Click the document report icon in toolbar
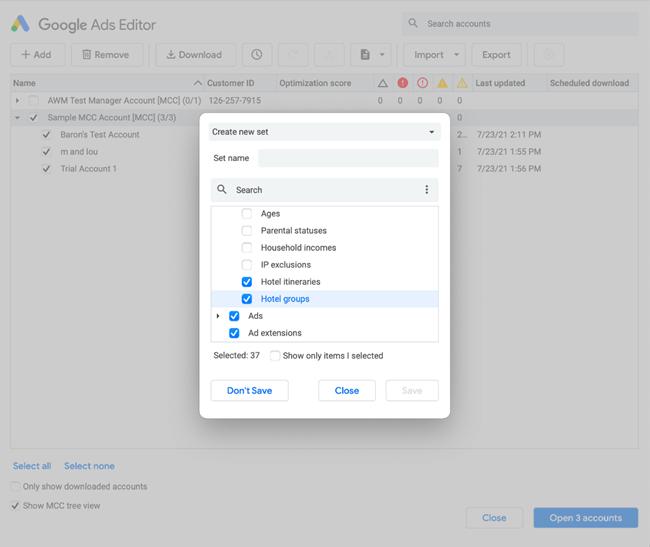Image resolution: width=650 pixels, height=547 pixels. tap(365, 55)
